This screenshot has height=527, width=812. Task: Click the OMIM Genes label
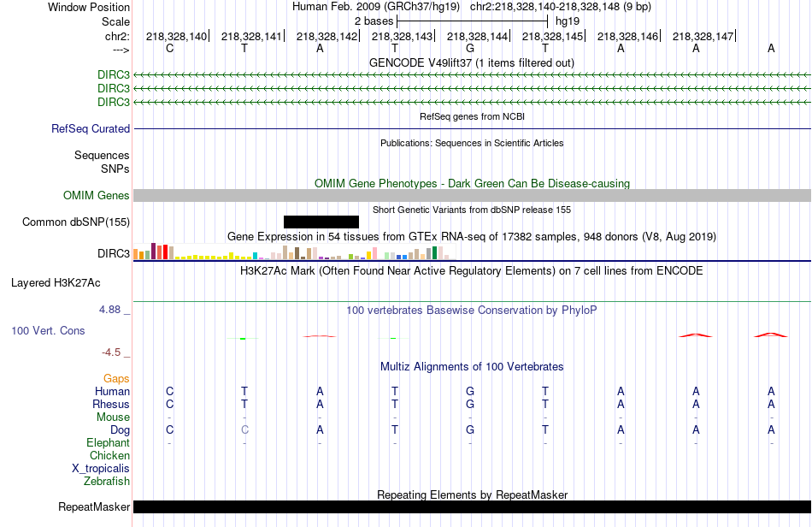[x=97, y=195]
